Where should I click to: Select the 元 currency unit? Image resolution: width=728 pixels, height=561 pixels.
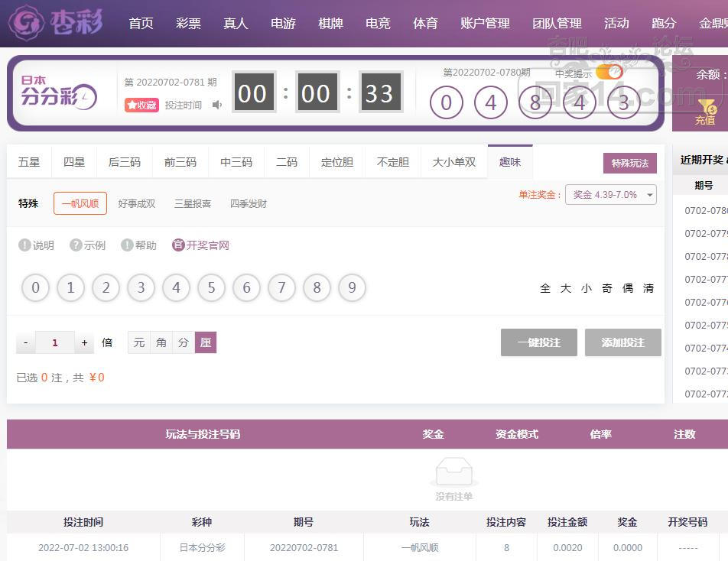pyautogui.click(x=138, y=342)
